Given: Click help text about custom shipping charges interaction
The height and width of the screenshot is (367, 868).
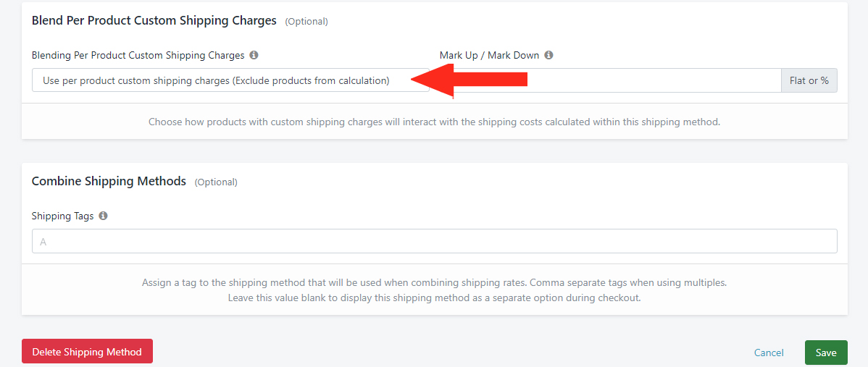Looking at the screenshot, I should click(435, 122).
